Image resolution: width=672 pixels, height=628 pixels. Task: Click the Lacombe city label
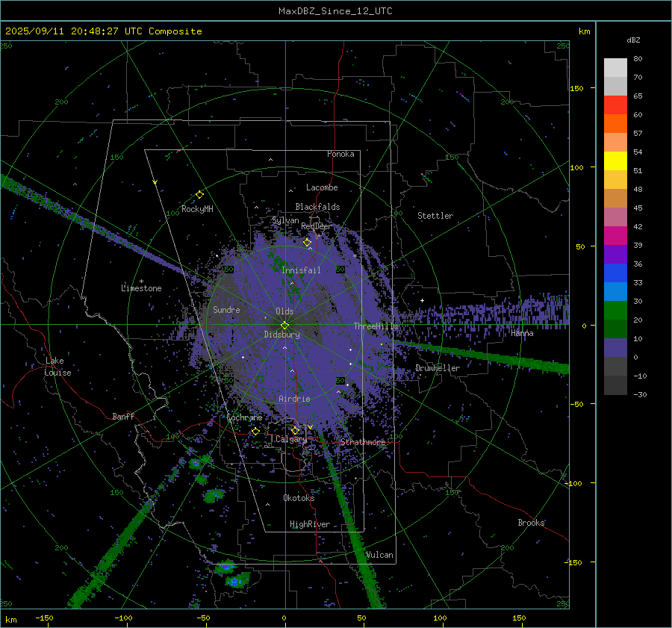pyautogui.click(x=322, y=187)
